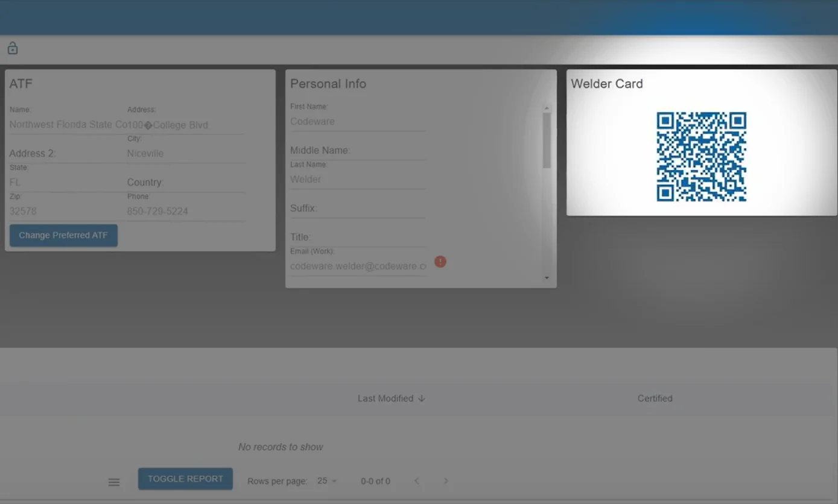
Task: Click the Personal Info scrollbar thumb
Action: 547,140
